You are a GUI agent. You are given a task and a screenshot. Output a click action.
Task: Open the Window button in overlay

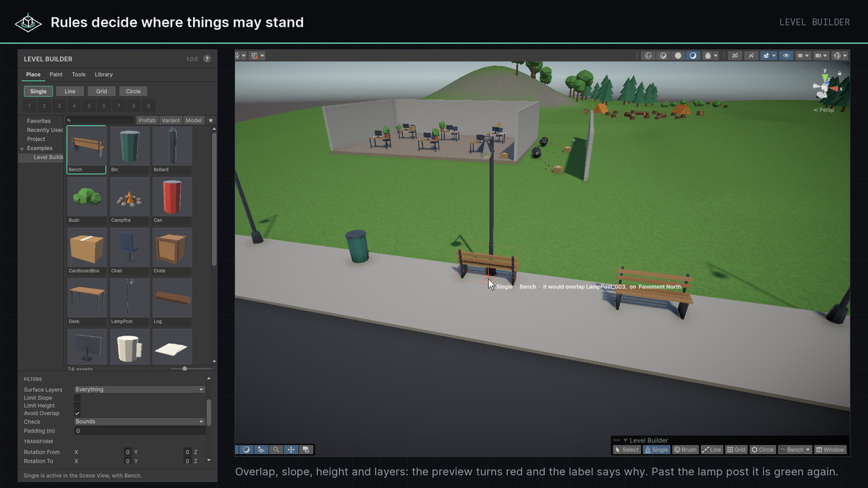click(830, 450)
